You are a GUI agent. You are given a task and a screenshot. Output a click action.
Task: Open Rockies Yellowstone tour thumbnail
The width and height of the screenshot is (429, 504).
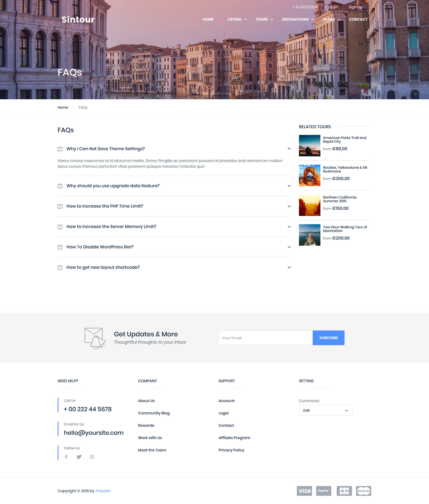pyautogui.click(x=310, y=175)
